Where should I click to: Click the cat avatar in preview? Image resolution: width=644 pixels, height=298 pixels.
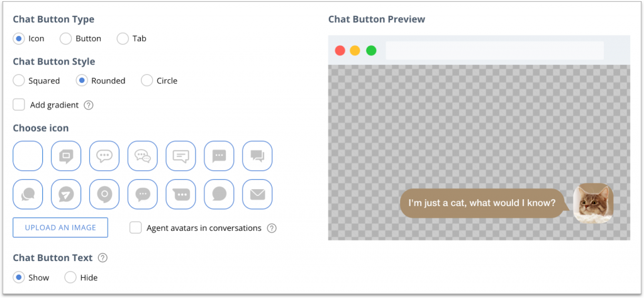click(x=593, y=203)
